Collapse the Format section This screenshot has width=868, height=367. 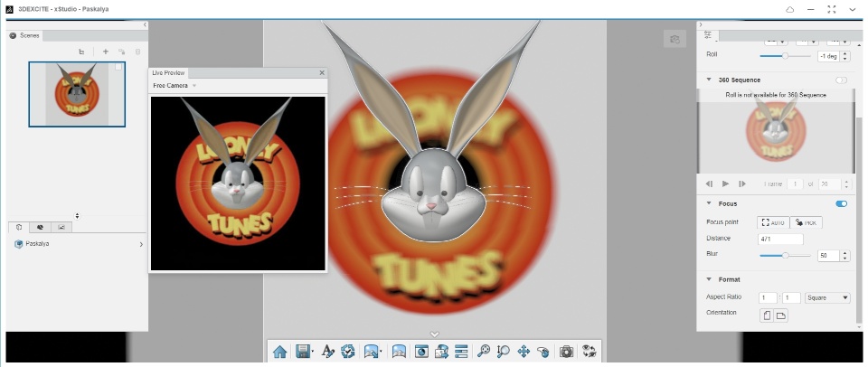coord(709,279)
